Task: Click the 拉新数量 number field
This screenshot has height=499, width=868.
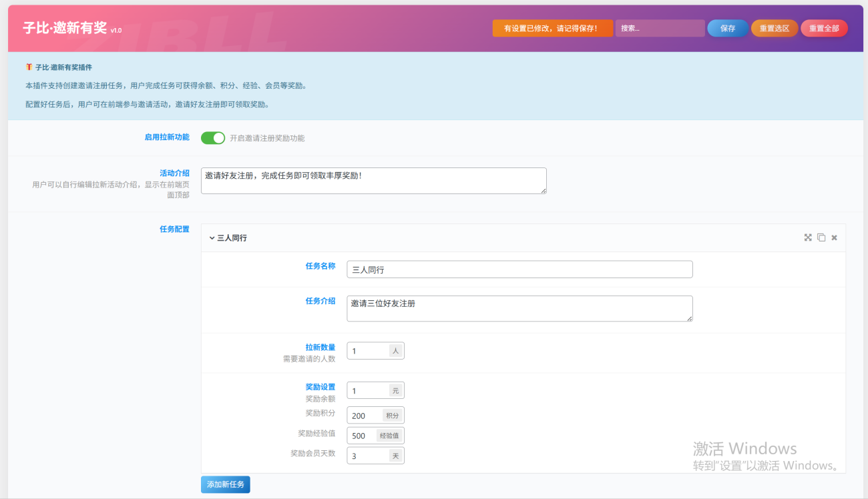Action: coord(368,351)
